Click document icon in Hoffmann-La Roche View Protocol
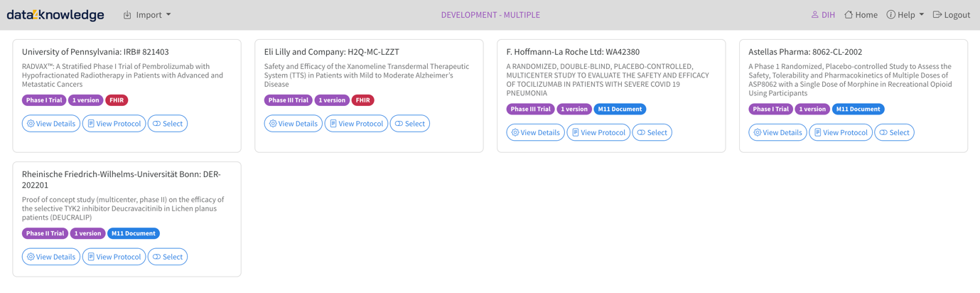This screenshot has width=980, height=293. click(x=576, y=133)
